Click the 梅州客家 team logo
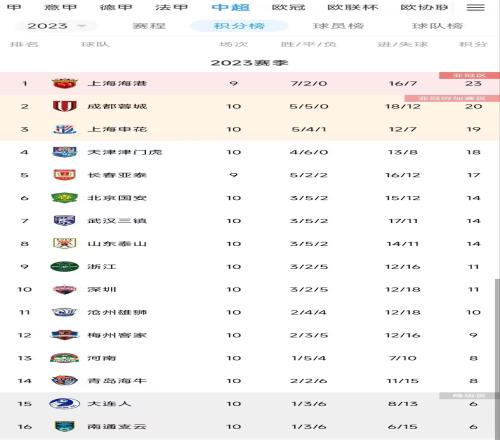Viewport: 500px width, 440px height. click(65, 335)
